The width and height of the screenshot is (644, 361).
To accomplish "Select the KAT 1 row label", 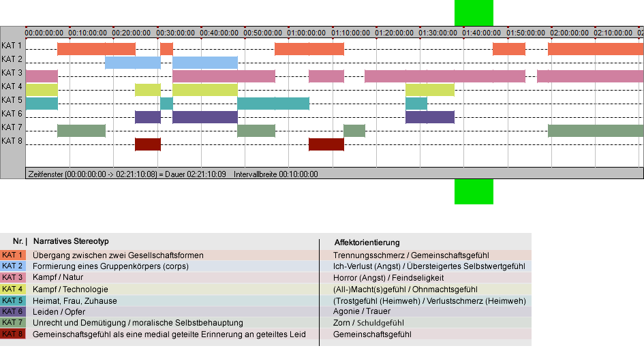I will point(12,46).
